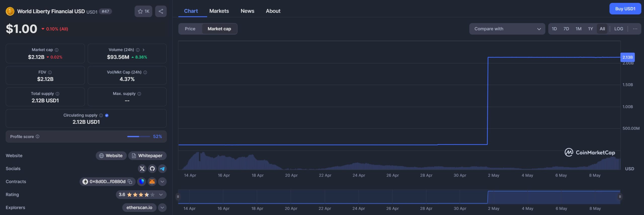Click the $2.12B market cap value
644x215 pixels.
pos(36,57)
